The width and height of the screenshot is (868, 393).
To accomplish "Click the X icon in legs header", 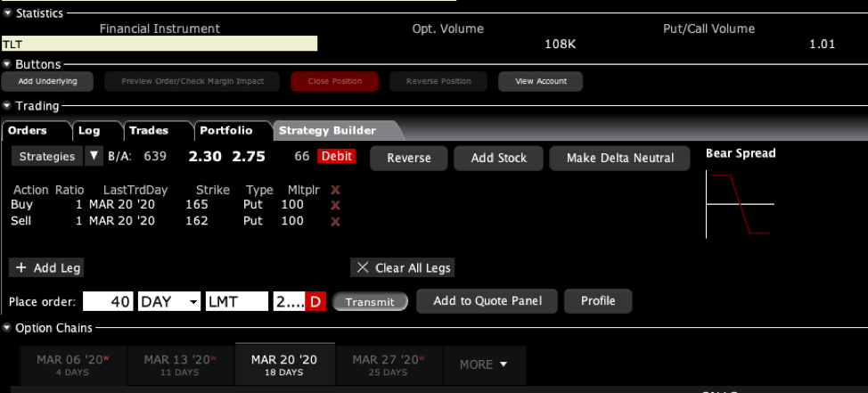I will click(335, 190).
